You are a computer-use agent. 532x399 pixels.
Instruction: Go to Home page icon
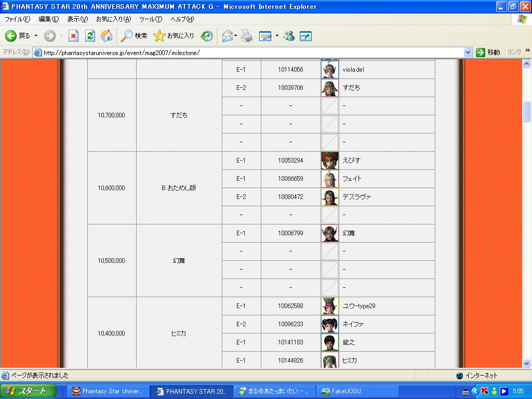tap(107, 36)
